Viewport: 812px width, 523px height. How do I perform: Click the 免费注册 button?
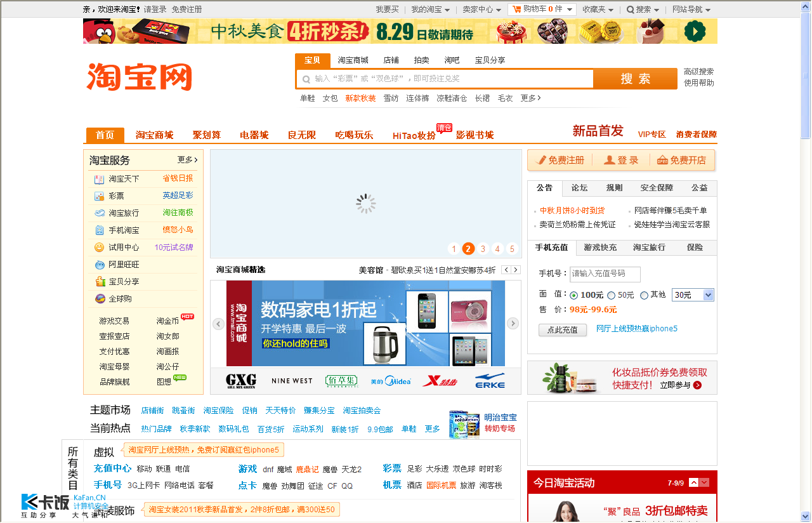[560, 160]
